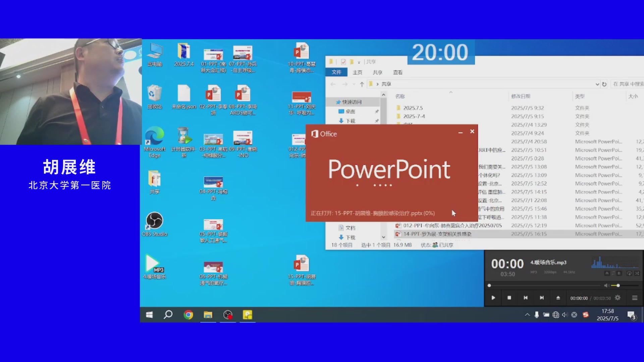Select the 回收站 recycle bin icon
Image resolution: width=644 pixels, height=362 pixels.
tap(155, 97)
